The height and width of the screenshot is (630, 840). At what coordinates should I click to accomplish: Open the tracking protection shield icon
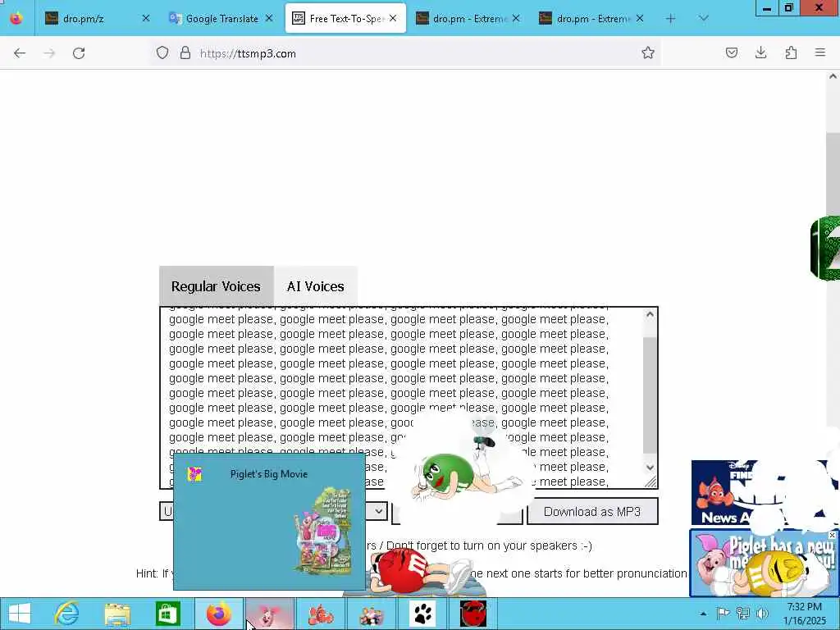162,53
